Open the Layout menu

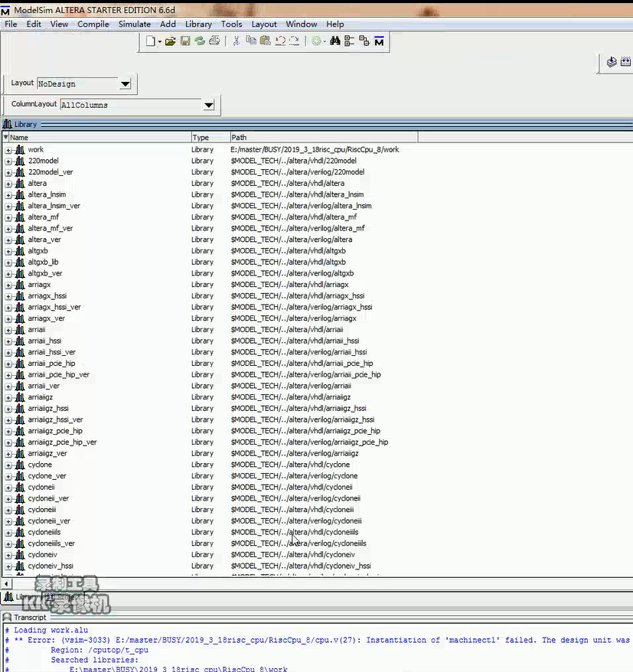click(x=264, y=24)
